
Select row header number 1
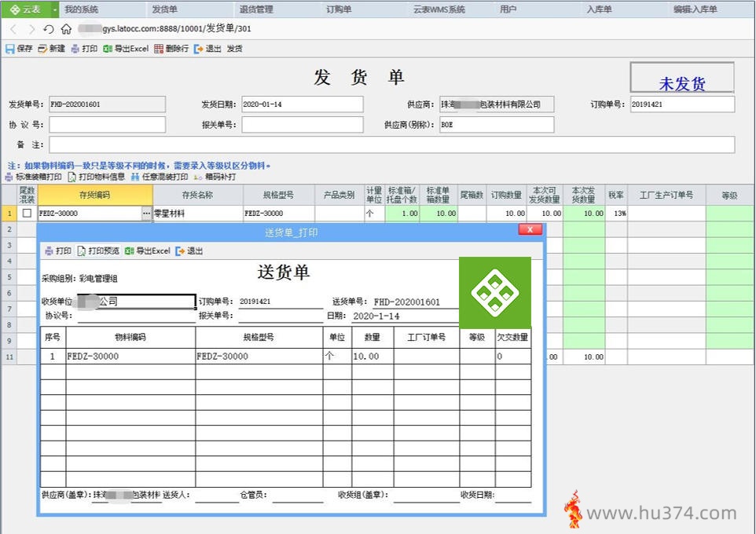tap(9, 213)
